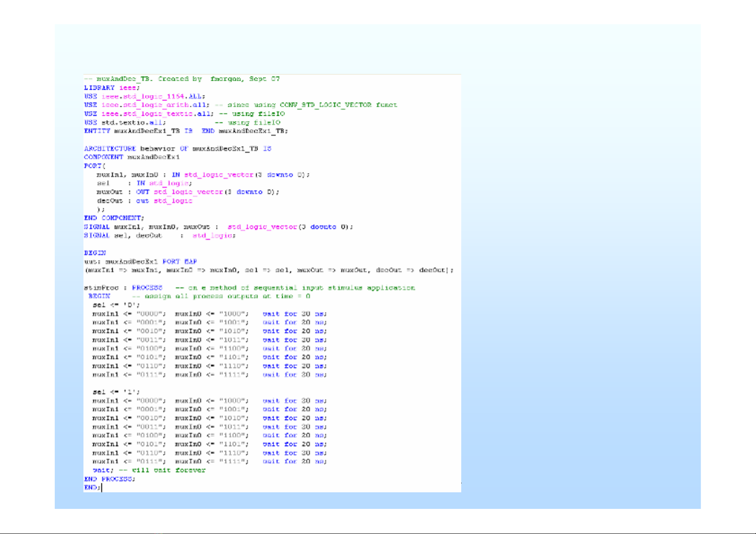Click the END COMPONENT line

(114, 218)
